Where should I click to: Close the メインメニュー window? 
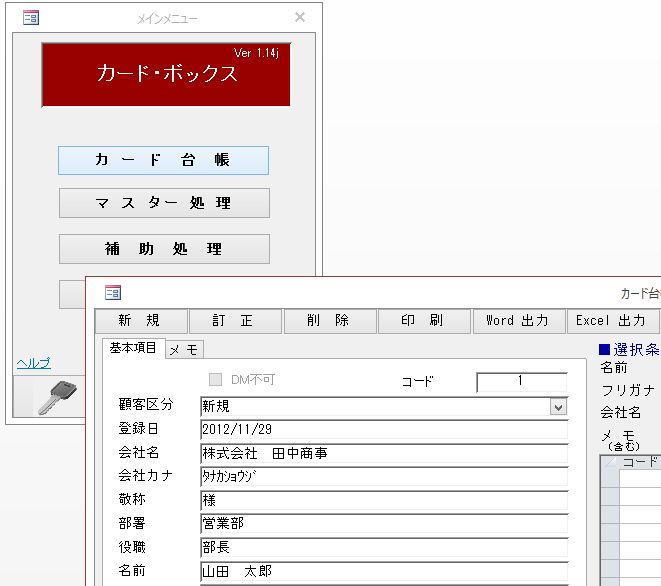[300, 17]
